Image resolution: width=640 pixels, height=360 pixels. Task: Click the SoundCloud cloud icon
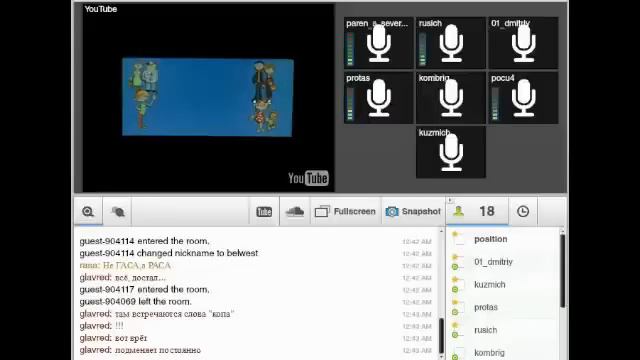[295, 211]
